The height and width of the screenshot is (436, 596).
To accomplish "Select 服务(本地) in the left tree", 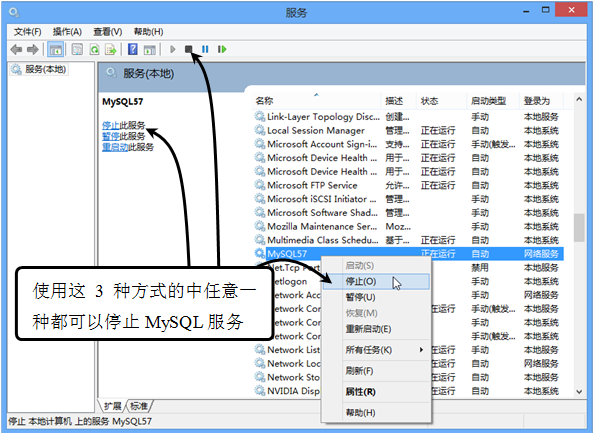I will click(45, 70).
